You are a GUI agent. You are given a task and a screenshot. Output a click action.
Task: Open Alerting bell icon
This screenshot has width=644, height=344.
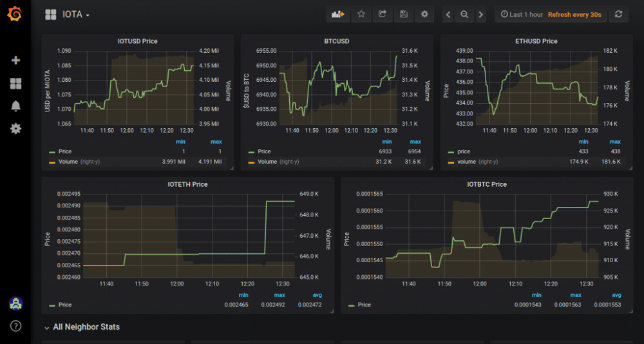click(15, 106)
